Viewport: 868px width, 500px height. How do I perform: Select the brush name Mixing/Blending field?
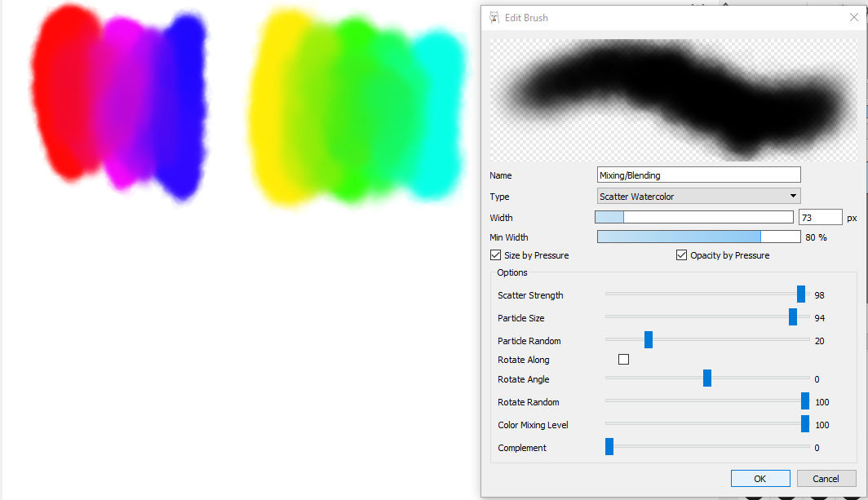[x=698, y=174]
